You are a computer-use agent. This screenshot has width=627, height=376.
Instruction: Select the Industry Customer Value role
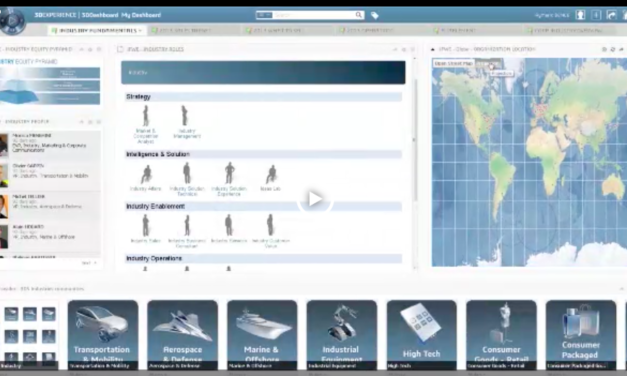271,231
